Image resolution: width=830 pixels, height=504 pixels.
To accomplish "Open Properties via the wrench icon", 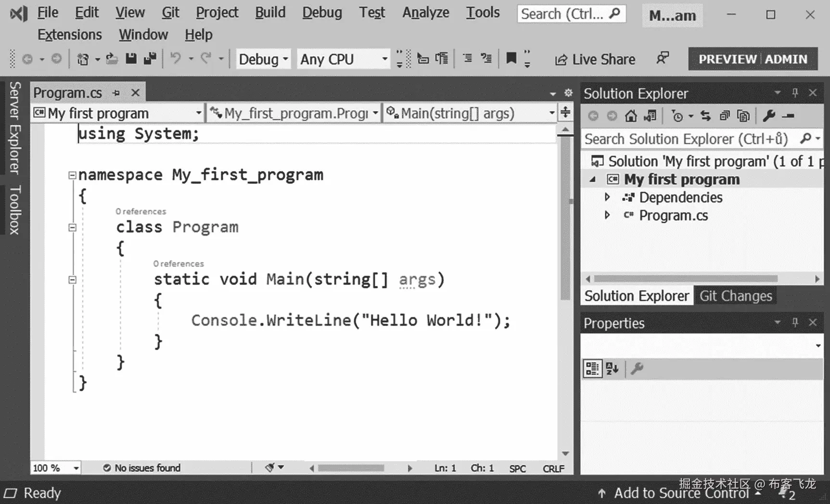I will pos(769,115).
